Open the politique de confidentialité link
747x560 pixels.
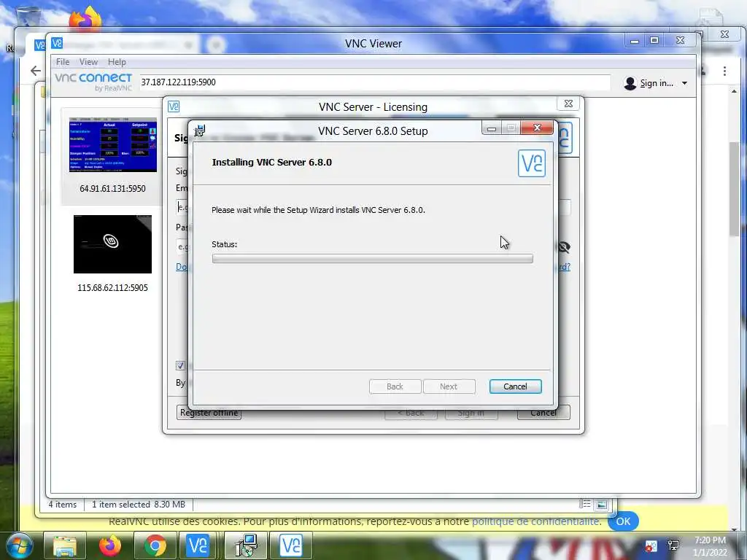(535, 521)
